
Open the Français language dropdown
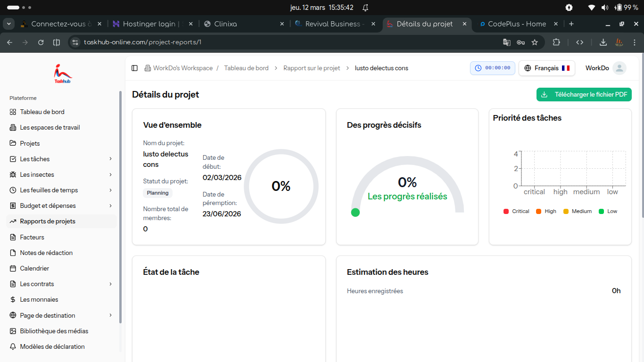(x=546, y=68)
